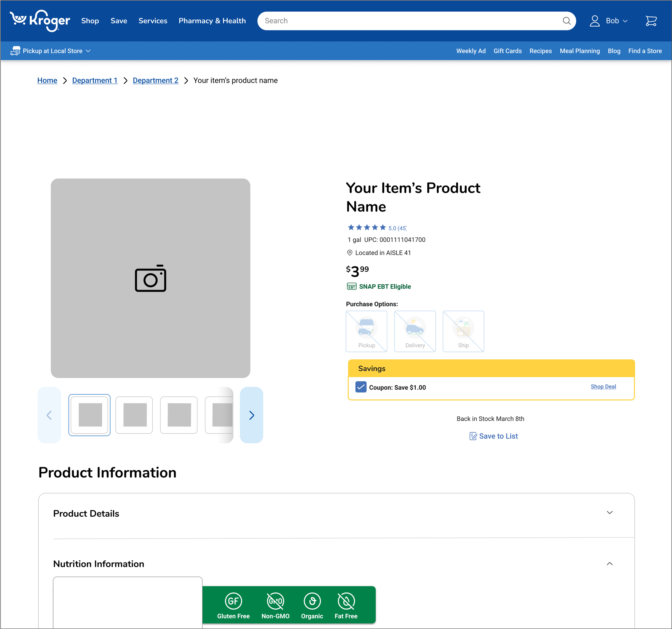Screen dimensions: 672x629
Task: Collapse the Nutrition Information section
Action: coord(609,564)
